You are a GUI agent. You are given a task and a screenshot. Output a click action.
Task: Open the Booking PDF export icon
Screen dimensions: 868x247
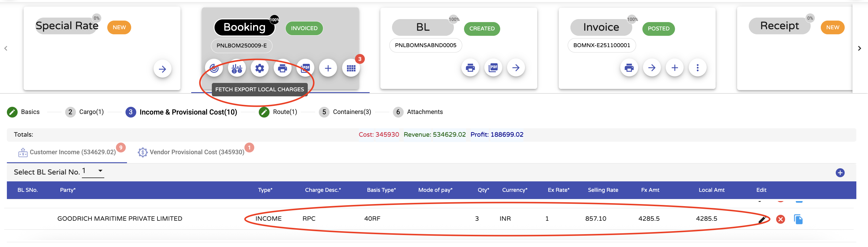tap(305, 68)
